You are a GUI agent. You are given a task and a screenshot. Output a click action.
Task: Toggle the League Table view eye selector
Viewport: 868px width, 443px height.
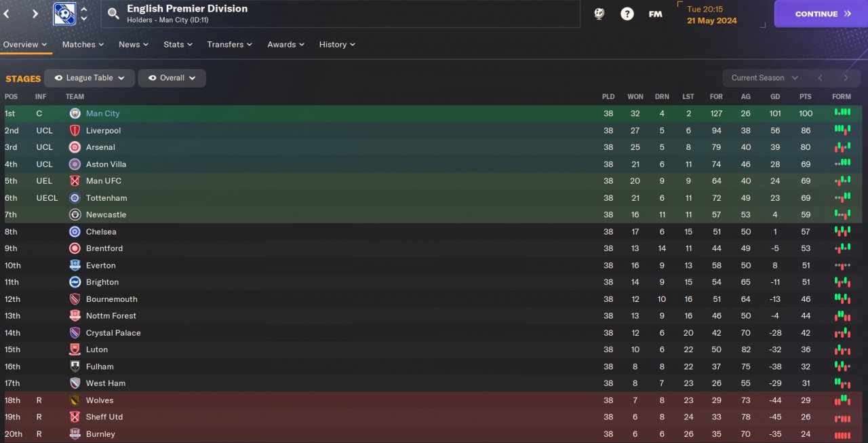coord(90,78)
